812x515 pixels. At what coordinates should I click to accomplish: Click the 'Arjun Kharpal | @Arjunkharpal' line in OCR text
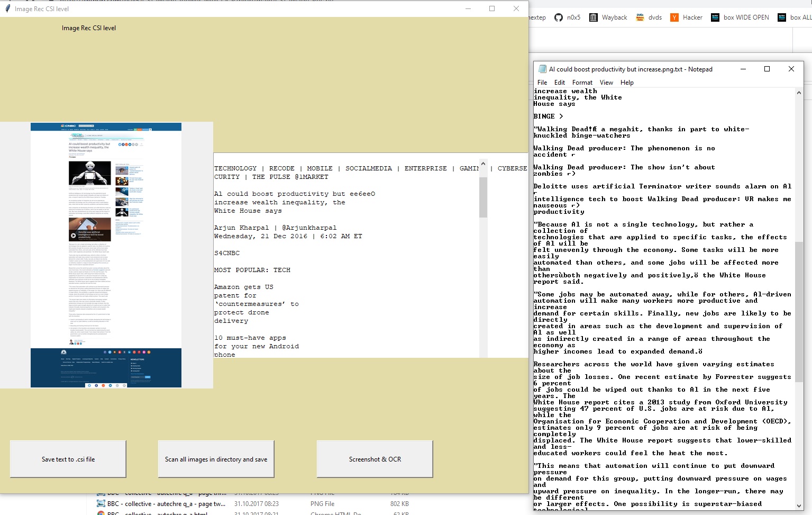coord(276,228)
